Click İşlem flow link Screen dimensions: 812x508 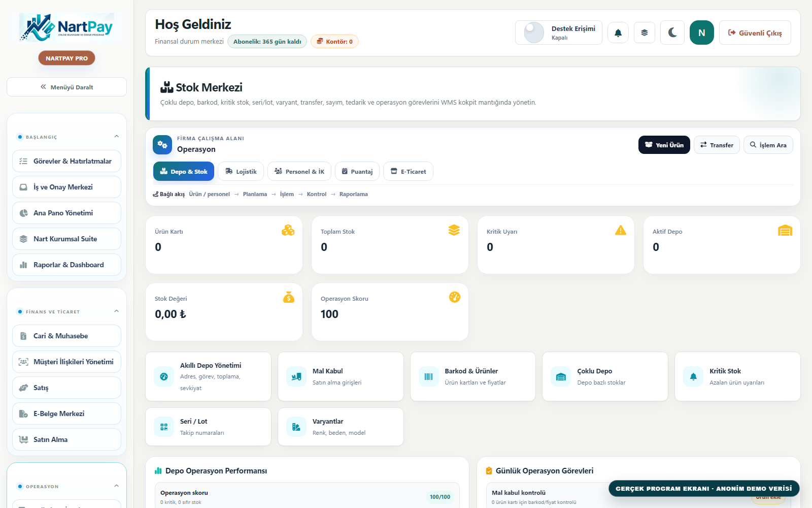click(x=287, y=194)
